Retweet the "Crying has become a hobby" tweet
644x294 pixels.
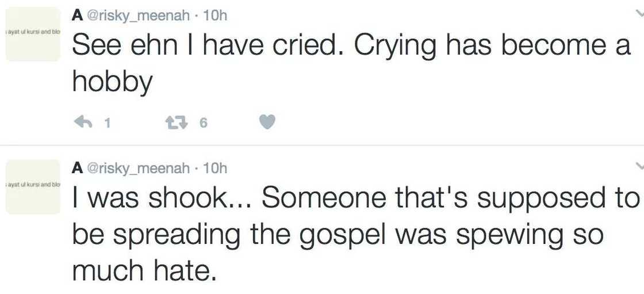[174, 122]
